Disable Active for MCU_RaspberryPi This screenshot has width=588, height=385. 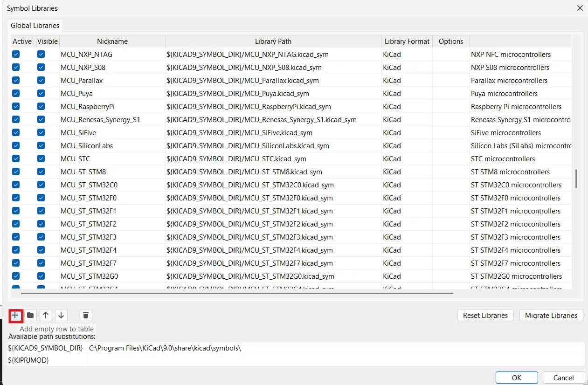click(16, 106)
